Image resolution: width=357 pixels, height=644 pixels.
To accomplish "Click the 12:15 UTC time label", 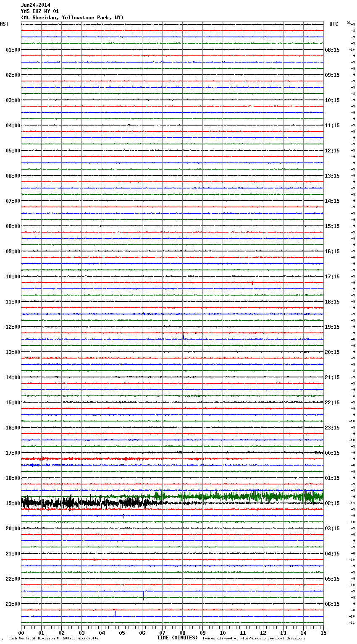I will tap(332, 151).
